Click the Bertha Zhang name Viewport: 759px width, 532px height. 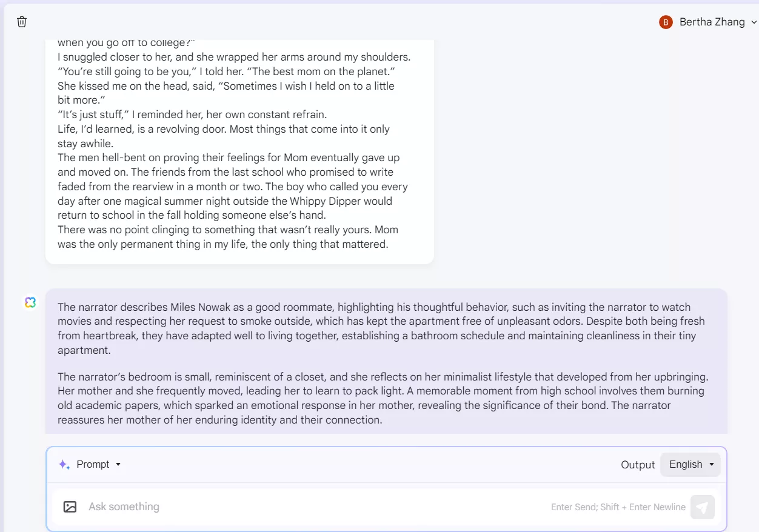click(x=712, y=21)
